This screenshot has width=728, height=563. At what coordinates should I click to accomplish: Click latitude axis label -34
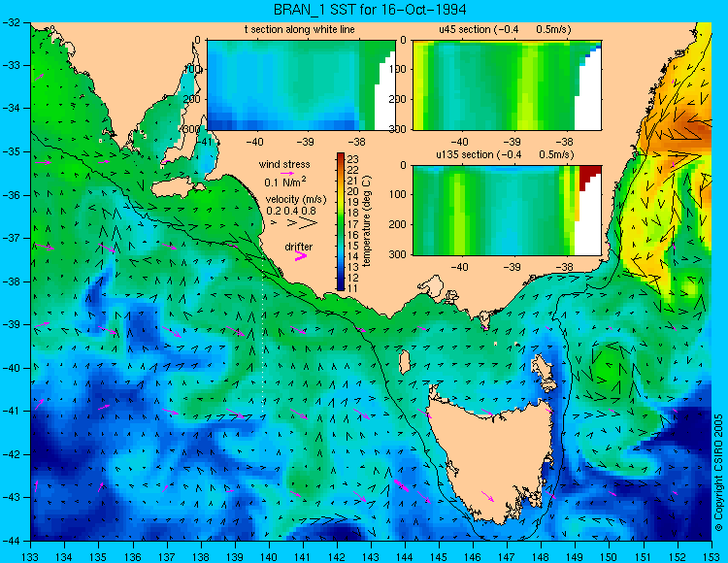(x=11, y=108)
